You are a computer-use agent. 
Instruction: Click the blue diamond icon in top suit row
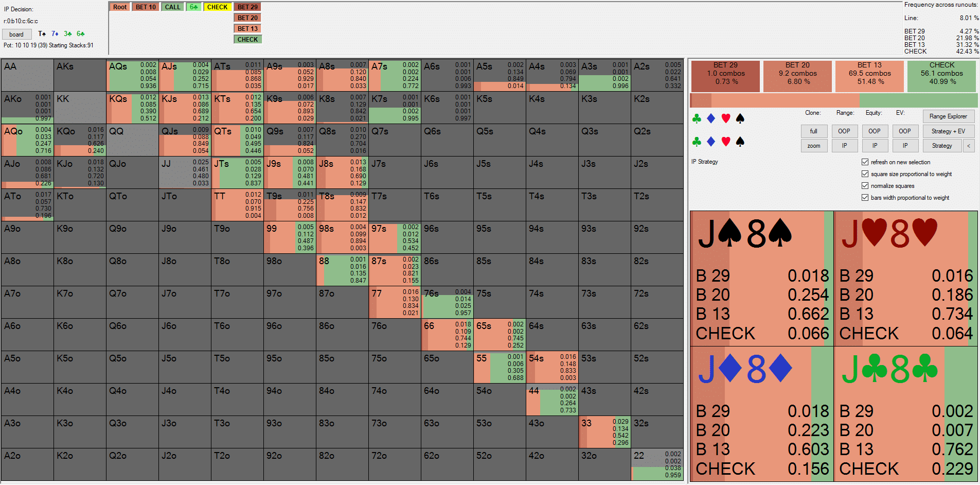[711, 119]
